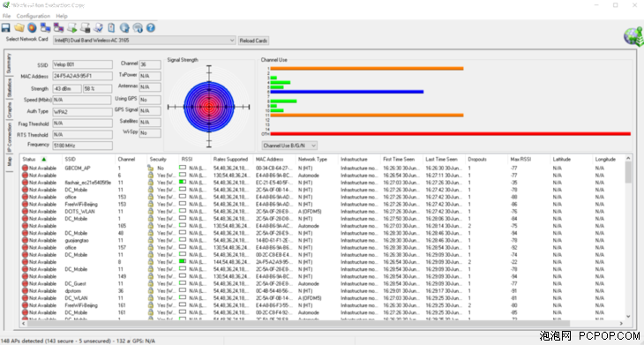Click the info speech bubble toolbar icon

pos(138,28)
